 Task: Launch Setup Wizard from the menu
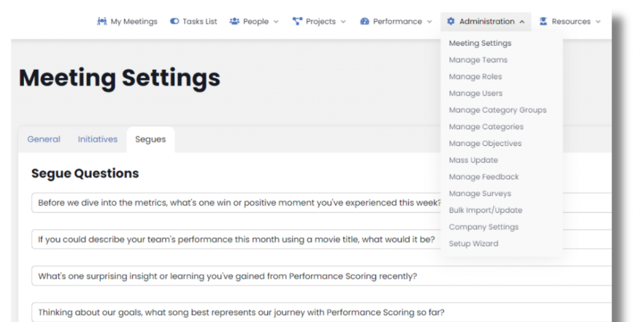474,244
